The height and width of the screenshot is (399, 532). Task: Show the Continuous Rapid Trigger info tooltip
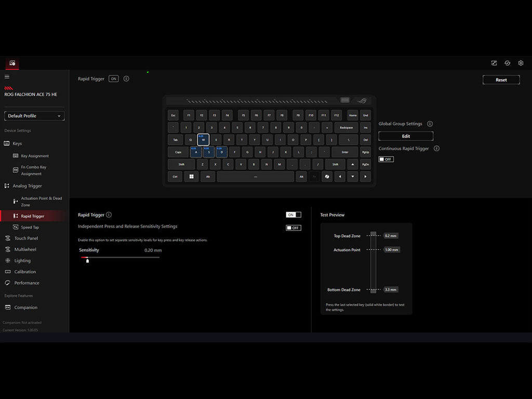436,149
